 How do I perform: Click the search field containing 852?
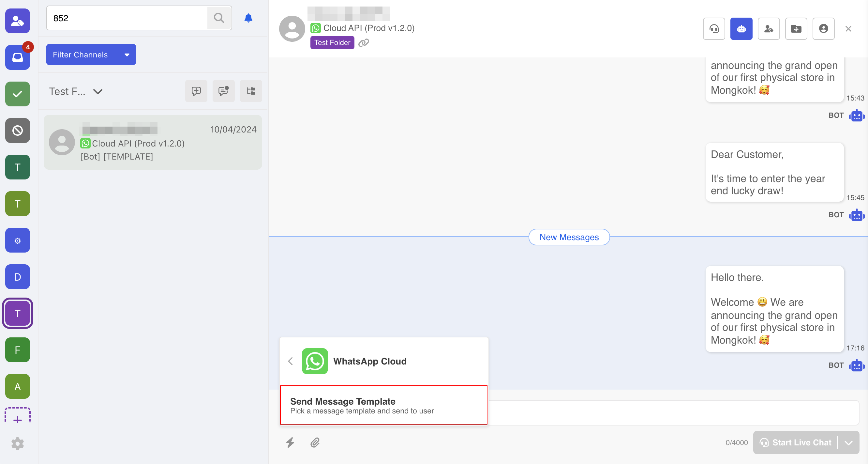(x=128, y=18)
